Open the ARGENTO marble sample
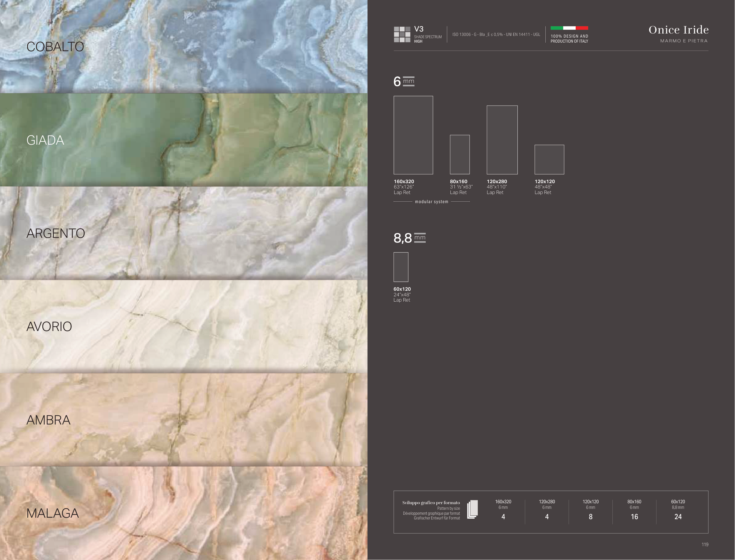The width and height of the screenshot is (735, 560). [183, 233]
